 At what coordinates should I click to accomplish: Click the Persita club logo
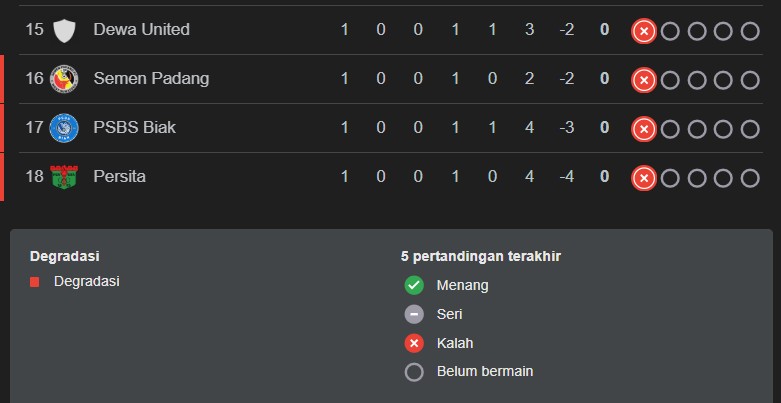click(64, 177)
